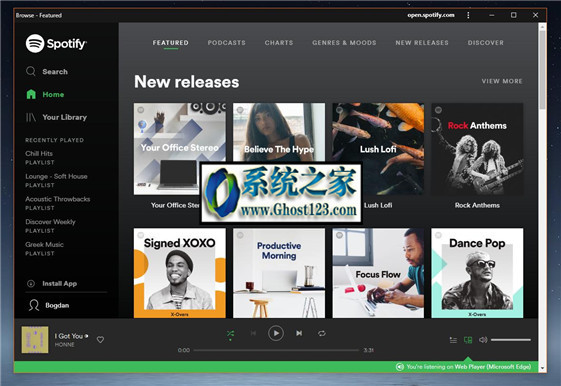Image resolution: width=561 pixels, height=386 pixels.
Task: Open the Believe The Hype playlist cover
Action: (279, 132)
